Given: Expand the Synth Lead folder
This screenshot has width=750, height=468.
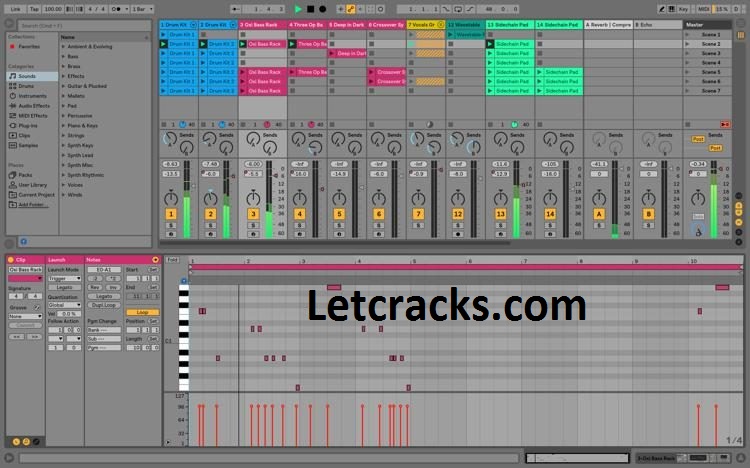Looking at the screenshot, I should pyautogui.click(x=63, y=155).
